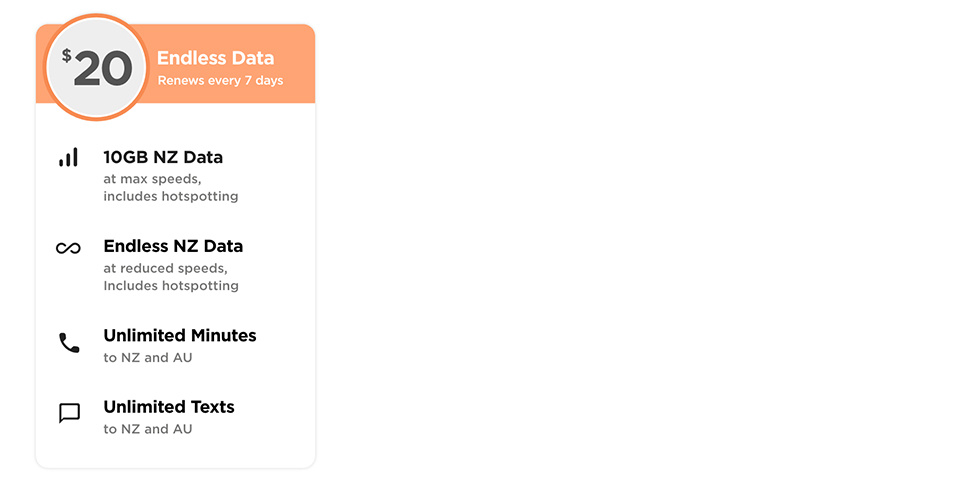Click the speech bubble texts icon
Image resolution: width=960 pixels, height=480 pixels.
(69, 413)
